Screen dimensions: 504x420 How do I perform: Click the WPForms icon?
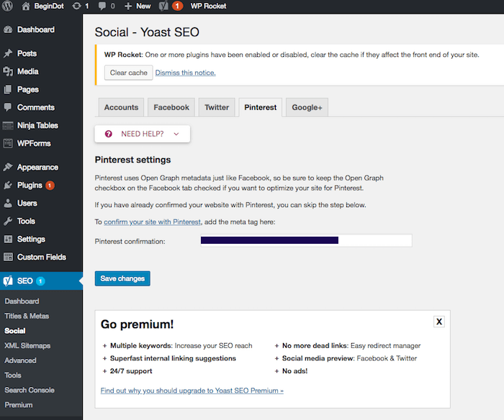click(8, 144)
